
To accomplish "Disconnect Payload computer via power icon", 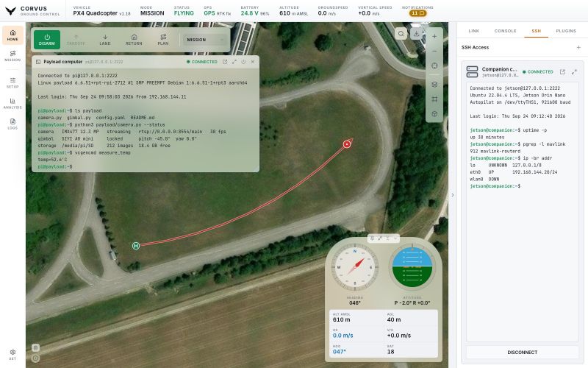I will pyautogui.click(x=243, y=62).
